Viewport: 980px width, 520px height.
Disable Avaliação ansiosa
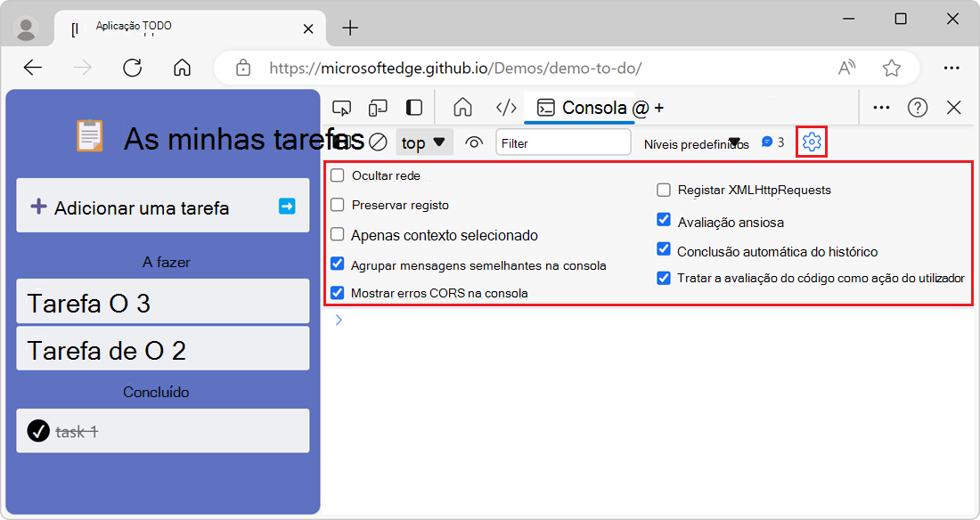click(664, 219)
